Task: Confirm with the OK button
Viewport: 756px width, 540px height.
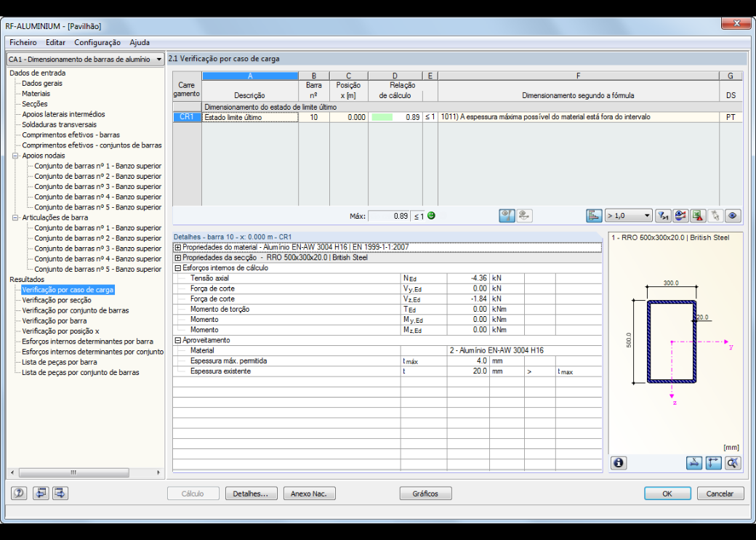Action: 667,493
